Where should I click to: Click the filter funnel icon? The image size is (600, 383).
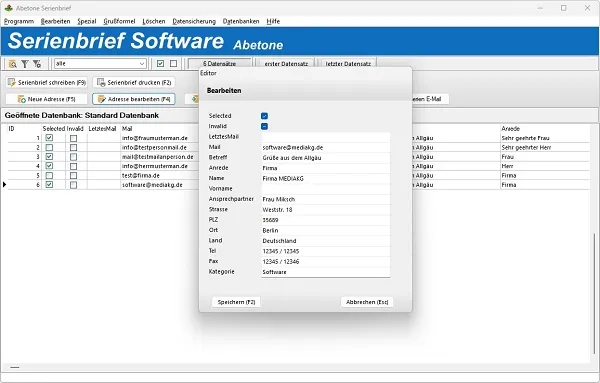pyautogui.click(x=25, y=64)
